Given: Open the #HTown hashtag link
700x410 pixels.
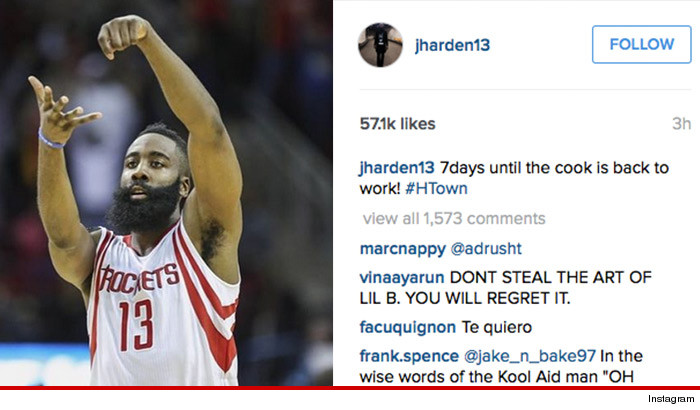Looking at the screenshot, I should [x=436, y=188].
